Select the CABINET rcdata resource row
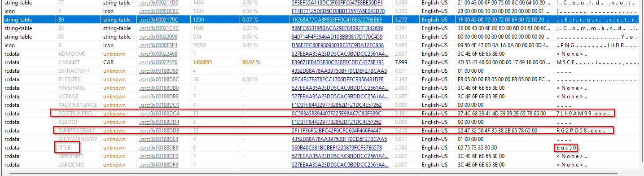Viewport: 644px width, 176px height. point(322,62)
